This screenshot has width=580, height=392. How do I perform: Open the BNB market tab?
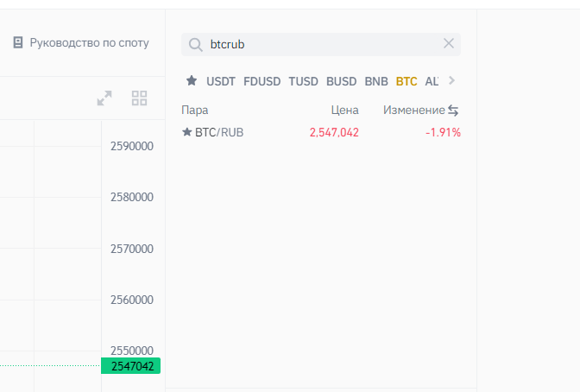(376, 81)
